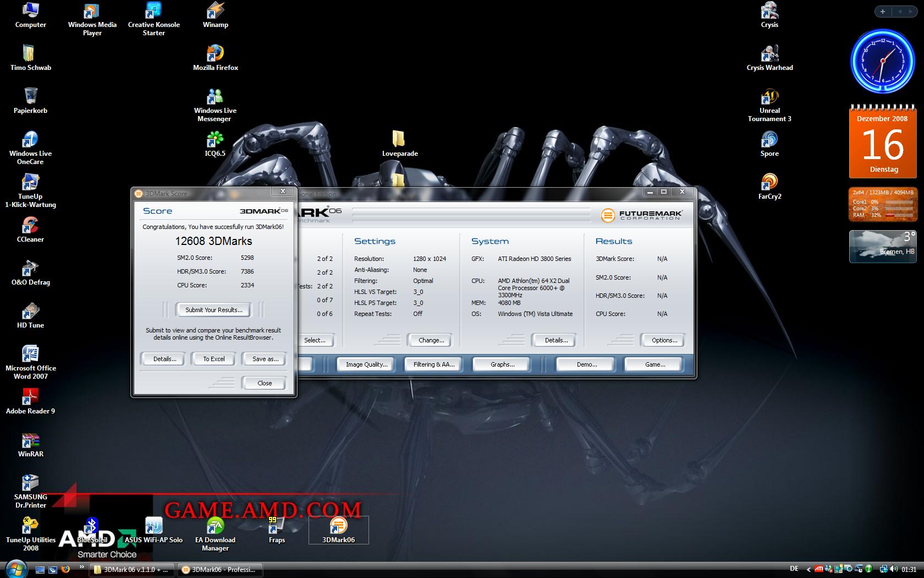Open score Details in 3DMark Score dialog
This screenshot has width=924, height=578.
pyautogui.click(x=164, y=359)
